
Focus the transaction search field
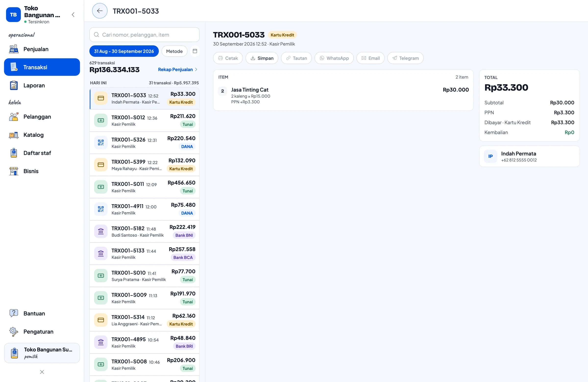[144, 35]
